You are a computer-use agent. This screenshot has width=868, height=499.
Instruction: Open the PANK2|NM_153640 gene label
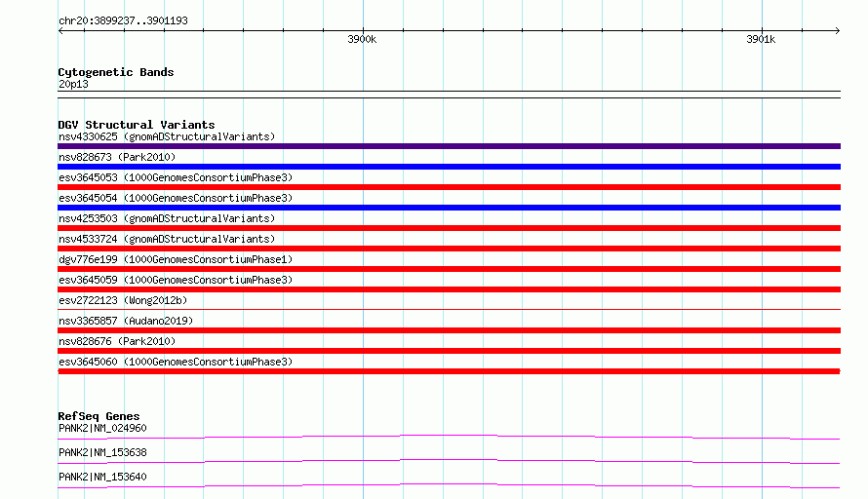[102, 477]
